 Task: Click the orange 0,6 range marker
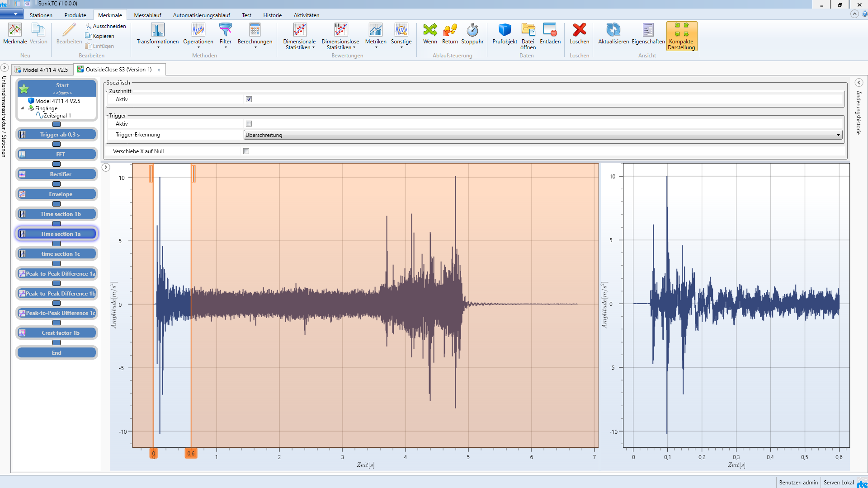[x=191, y=453]
